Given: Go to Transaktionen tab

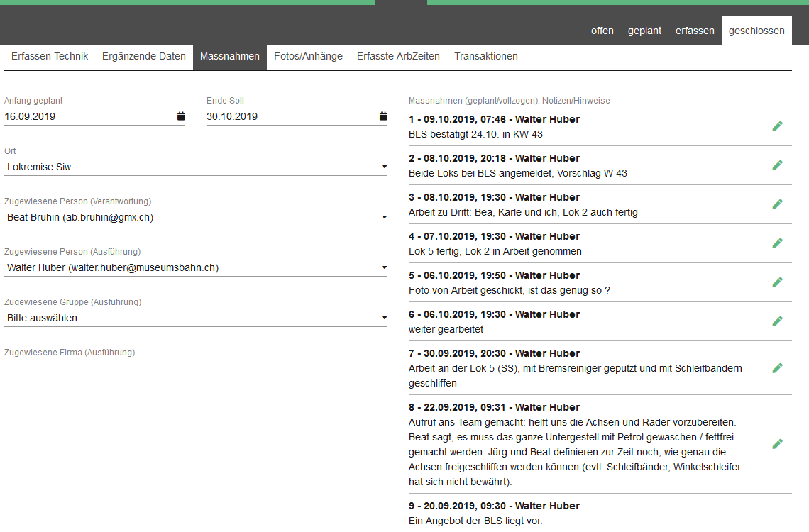Looking at the screenshot, I should click(486, 57).
